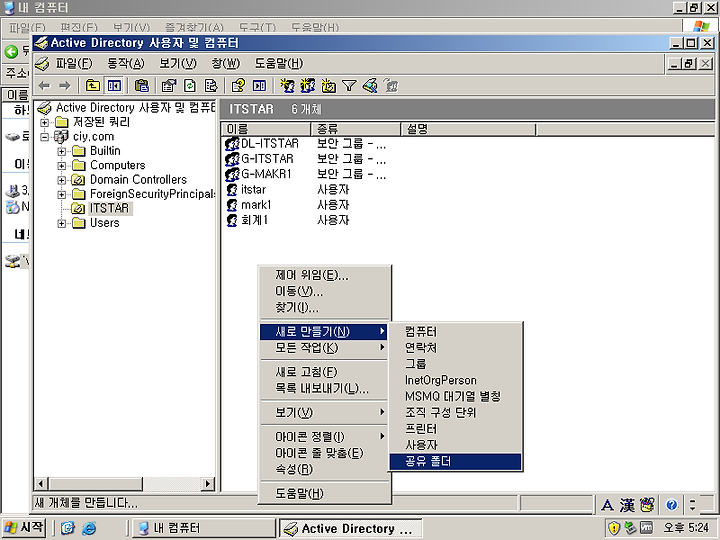Click the Export list toolbar icon
Viewport: 720px width, 540px height.
(x=211, y=86)
